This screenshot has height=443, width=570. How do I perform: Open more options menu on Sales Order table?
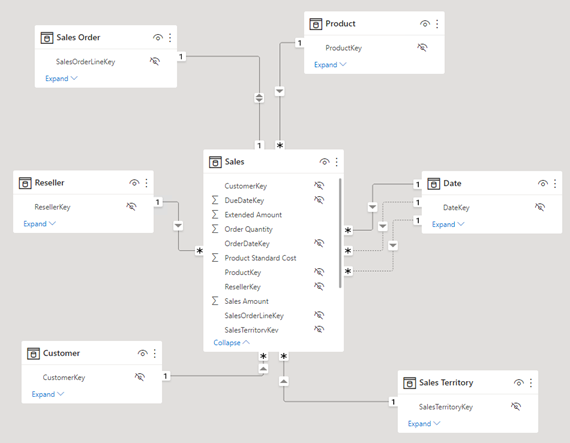click(x=170, y=37)
